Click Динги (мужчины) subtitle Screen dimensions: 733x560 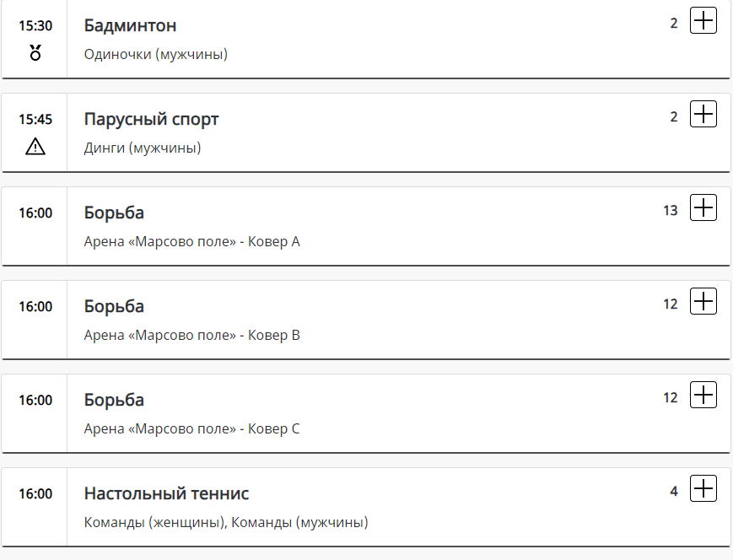[143, 148]
